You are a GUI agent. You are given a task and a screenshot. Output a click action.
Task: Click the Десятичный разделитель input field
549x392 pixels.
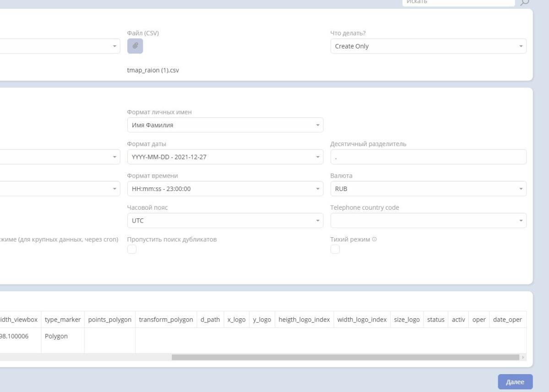pos(428,157)
